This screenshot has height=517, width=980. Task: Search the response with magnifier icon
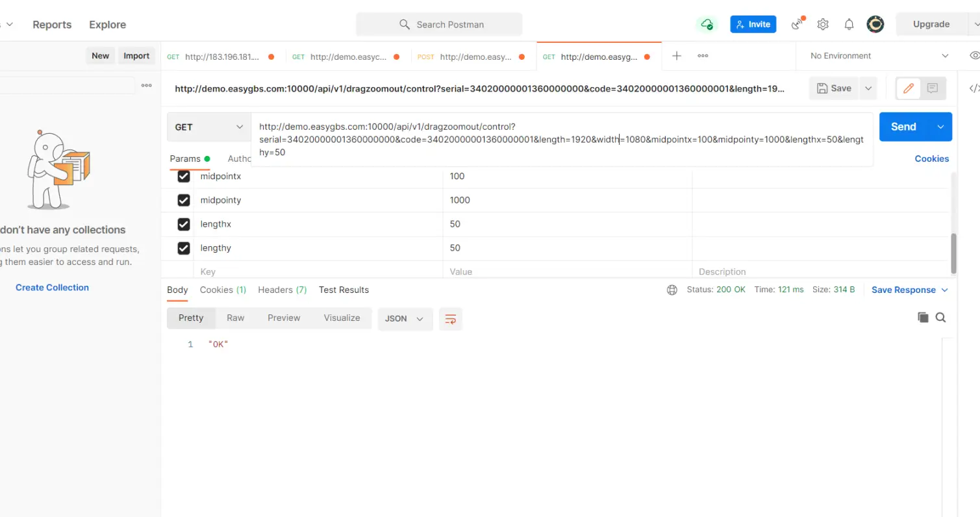[940, 317]
